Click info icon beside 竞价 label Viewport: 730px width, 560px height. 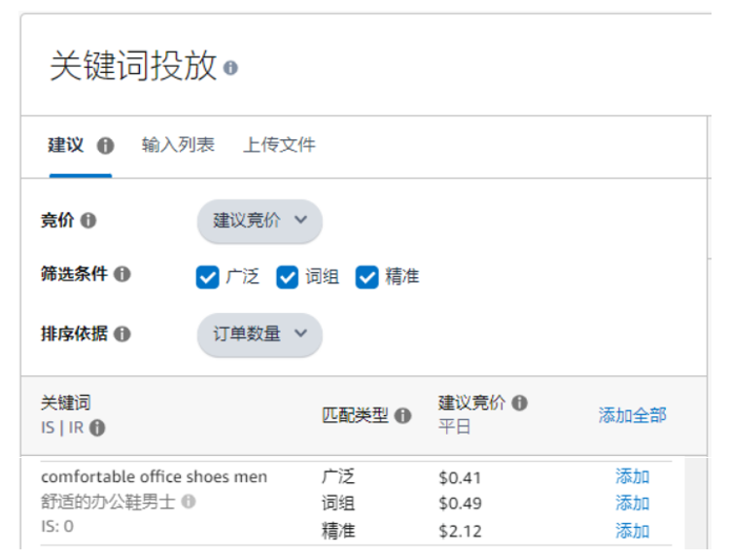(88, 221)
